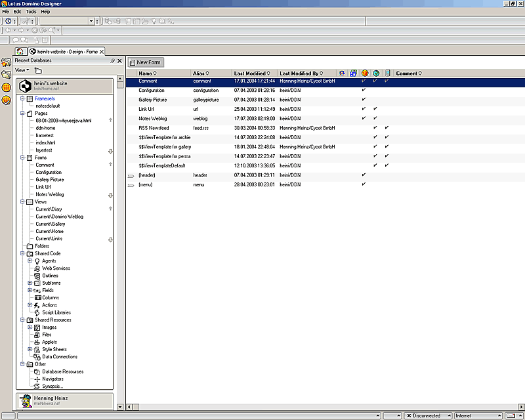This screenshot has height=420, width=525.
Task: Click the light bulb toolbar icon
Action: pyautogui.click(x=154, y=21)
